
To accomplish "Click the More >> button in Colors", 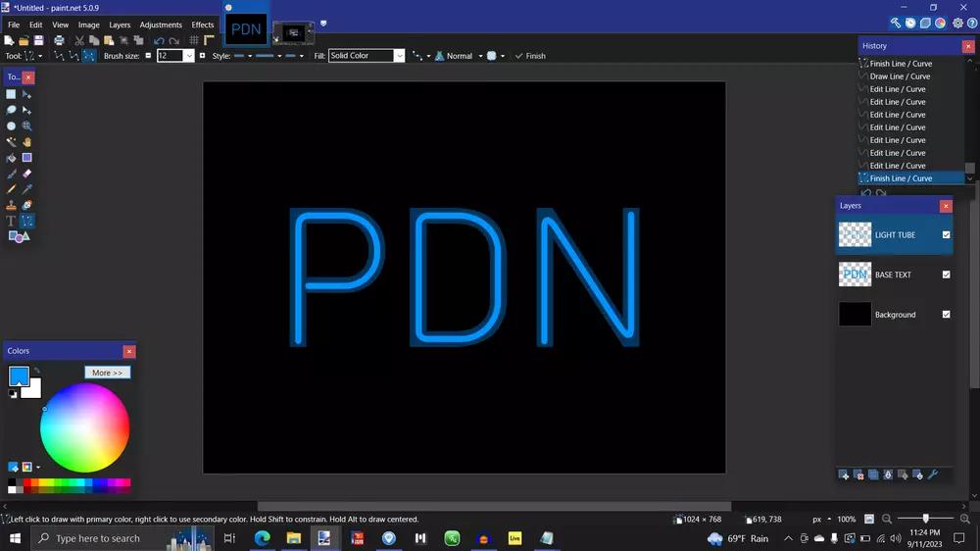I will coord(108,373).
